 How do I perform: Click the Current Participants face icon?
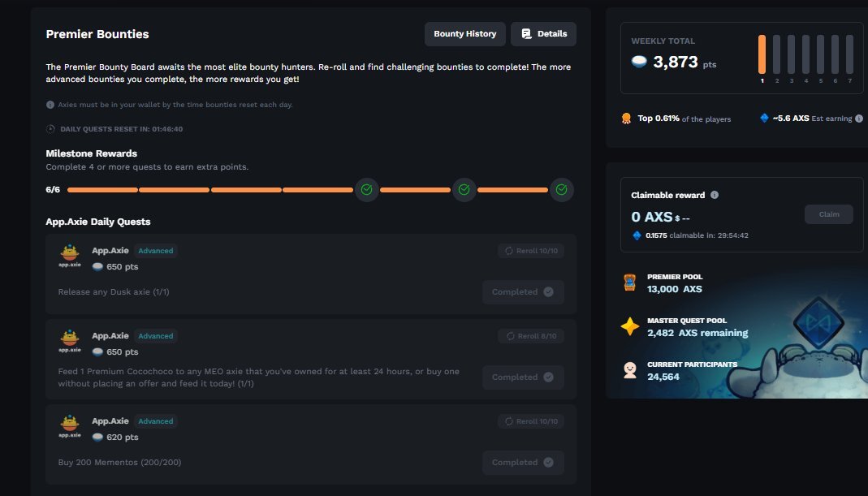pos(629,370)
